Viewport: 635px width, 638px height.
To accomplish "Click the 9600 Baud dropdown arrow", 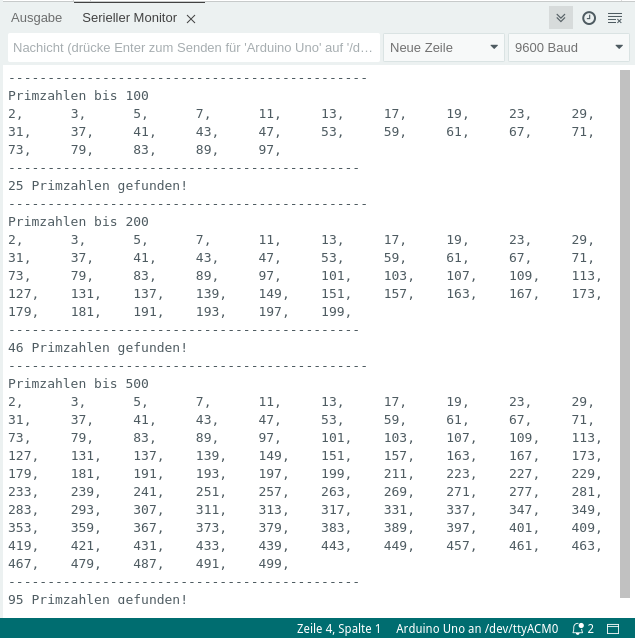I will click(x=619, y=48).
